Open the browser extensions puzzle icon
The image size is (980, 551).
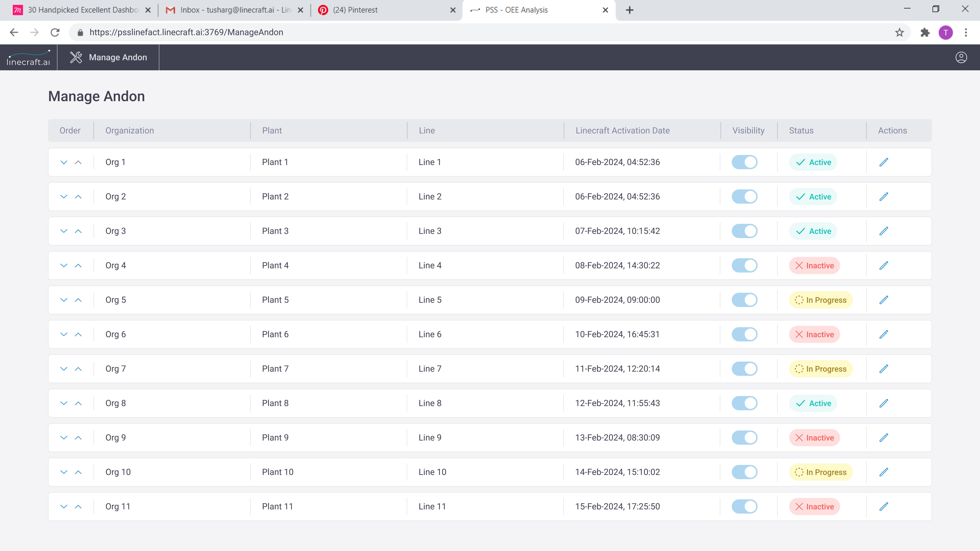925,32
